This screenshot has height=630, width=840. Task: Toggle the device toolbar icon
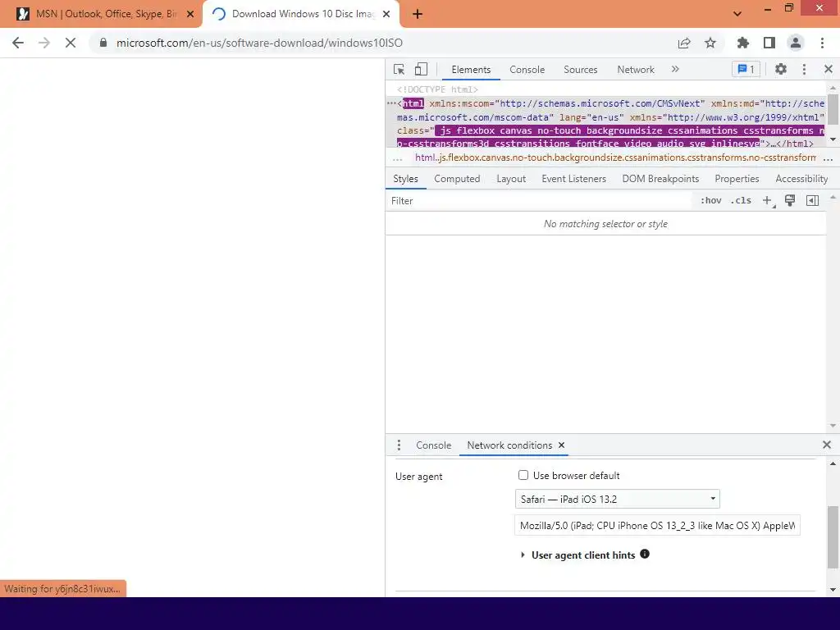pos(421,69)
